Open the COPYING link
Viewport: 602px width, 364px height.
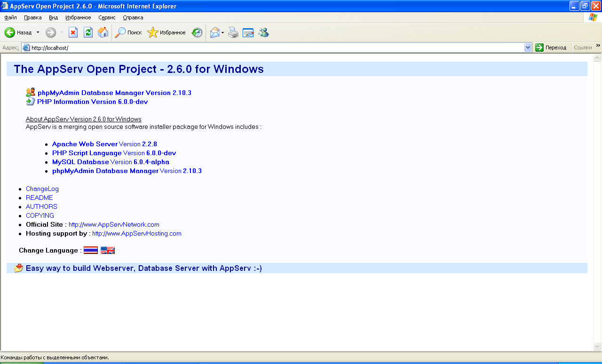point(40,215)
